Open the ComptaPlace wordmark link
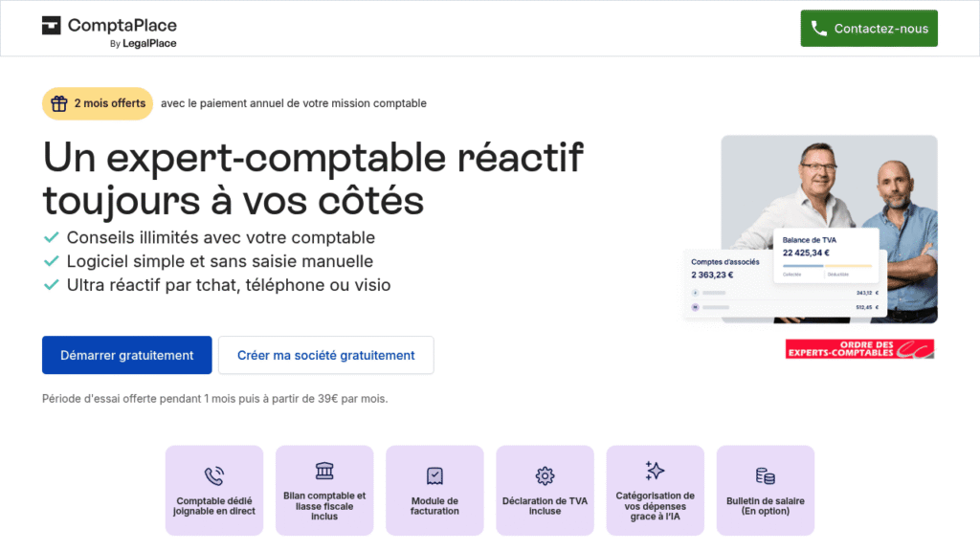This screenshot has height=551, width=980. click(x=122, y=26)
